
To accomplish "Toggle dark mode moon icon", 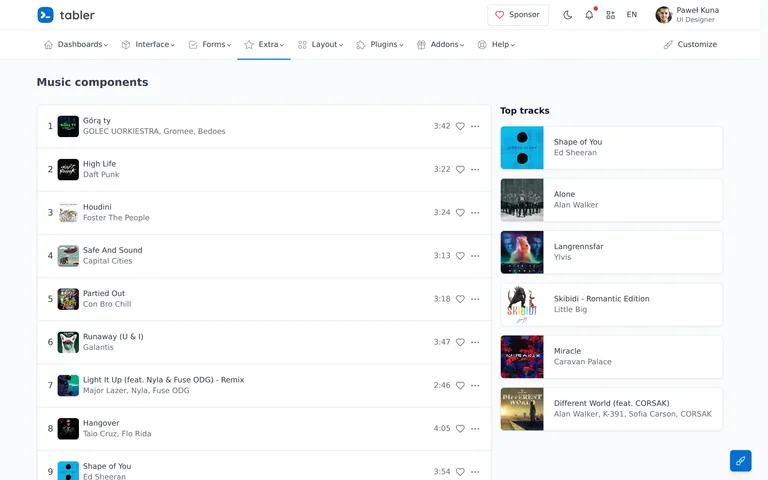I will [568, 15].
